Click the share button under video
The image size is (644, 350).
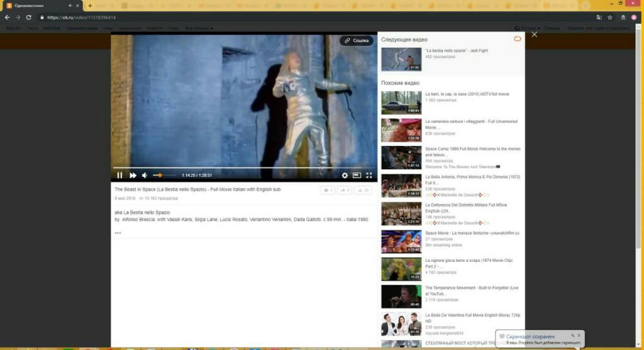345,190
